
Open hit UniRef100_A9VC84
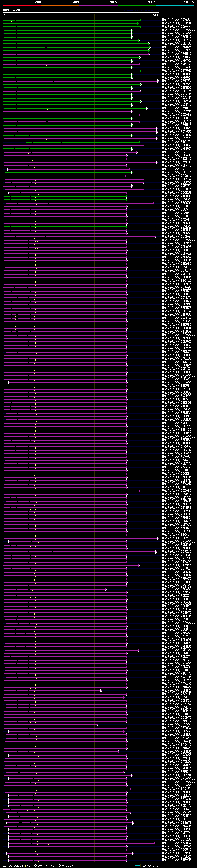(x=177, y=20)
